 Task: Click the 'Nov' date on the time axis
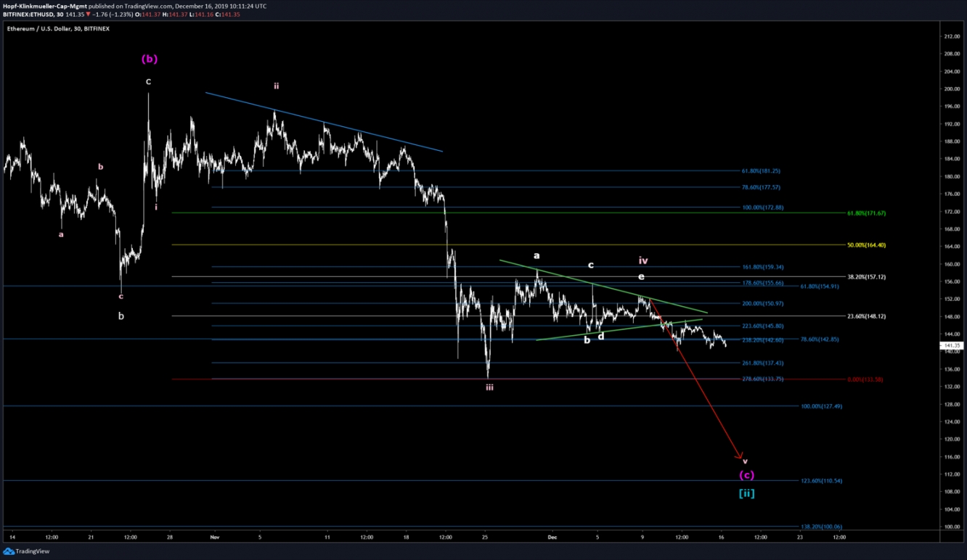[x=214, y=538]
